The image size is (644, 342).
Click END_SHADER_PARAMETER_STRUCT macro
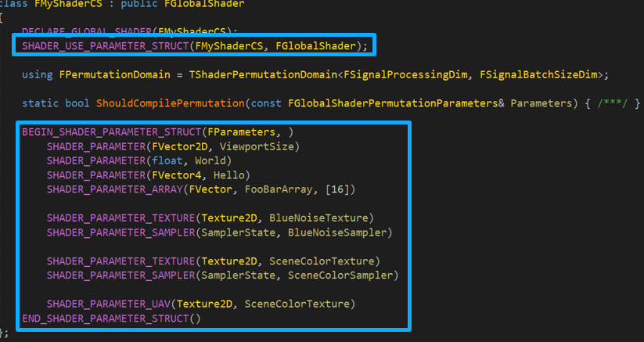[106, 319]
